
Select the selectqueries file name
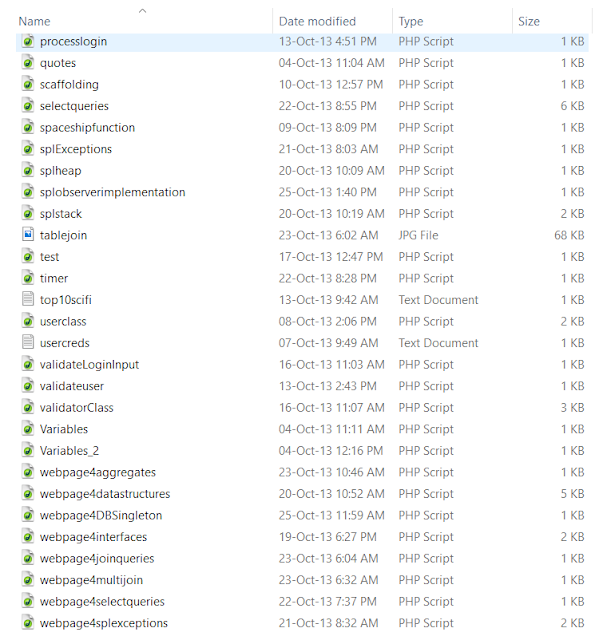click(x=74, y=106)
